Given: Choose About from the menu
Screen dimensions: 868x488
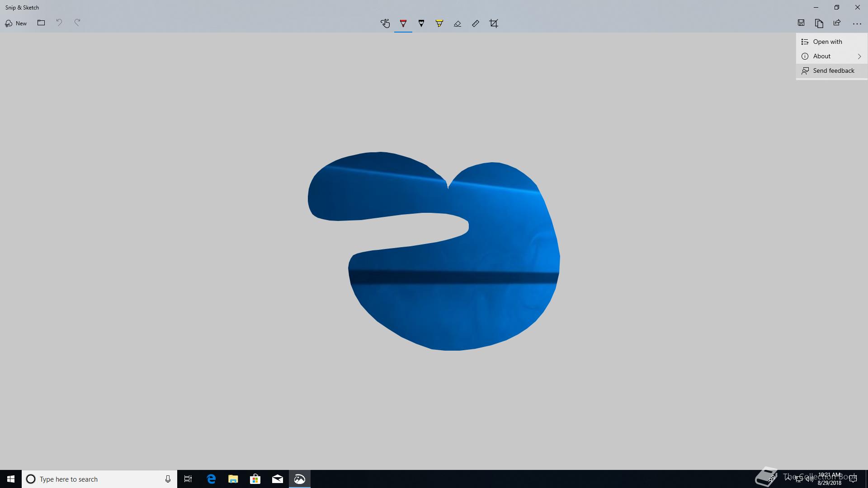Looking at the screenshot, I should [831, 56].
